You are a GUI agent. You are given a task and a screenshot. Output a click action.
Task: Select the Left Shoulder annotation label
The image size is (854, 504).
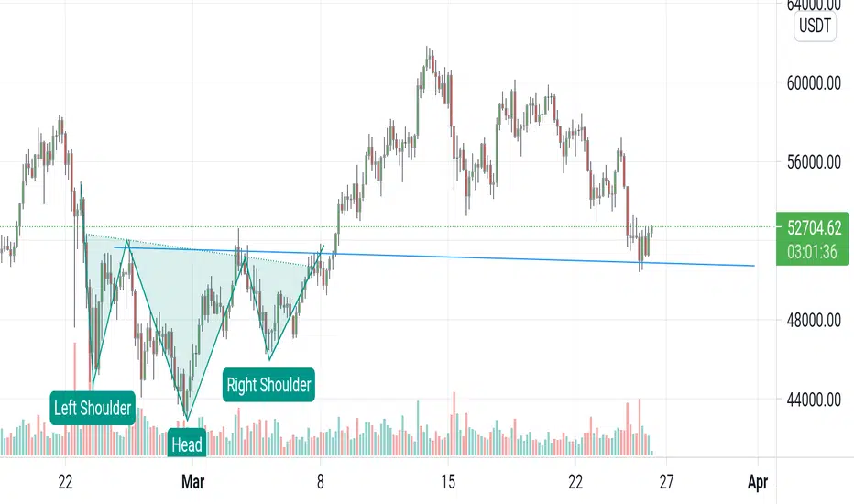tap(93, 408)
